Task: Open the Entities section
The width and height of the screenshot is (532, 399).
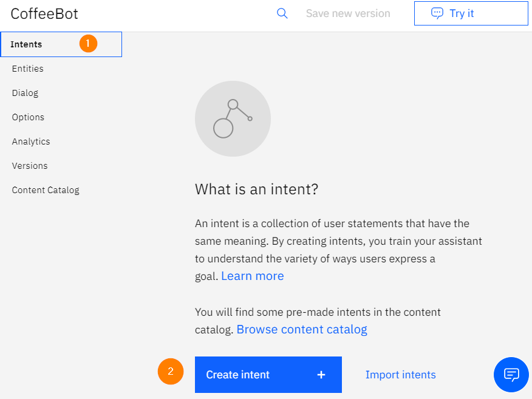Action: (x=28, y=69)
